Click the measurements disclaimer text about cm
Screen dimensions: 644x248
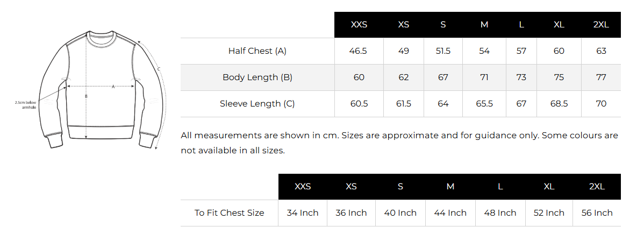pyautogui.click(x=399, y=143)
